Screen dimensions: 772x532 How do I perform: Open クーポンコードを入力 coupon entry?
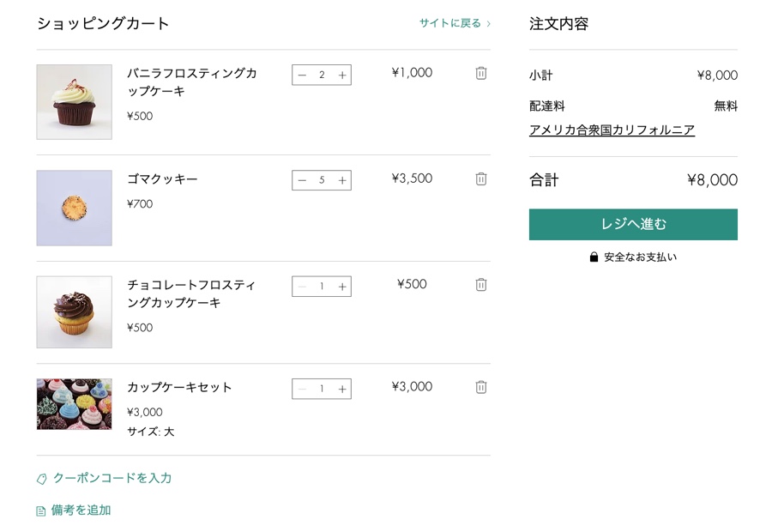pyautogui.click(x=112, y=478)
